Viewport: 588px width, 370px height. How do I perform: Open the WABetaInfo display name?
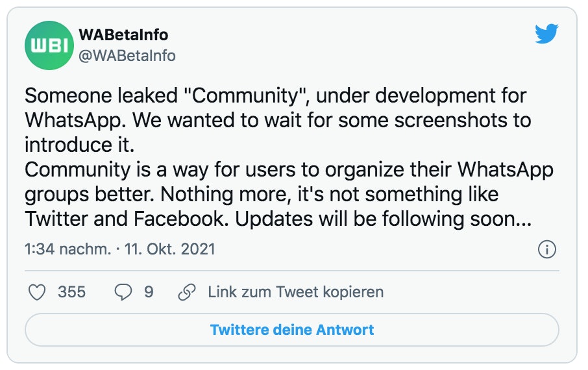click(123, 34)
